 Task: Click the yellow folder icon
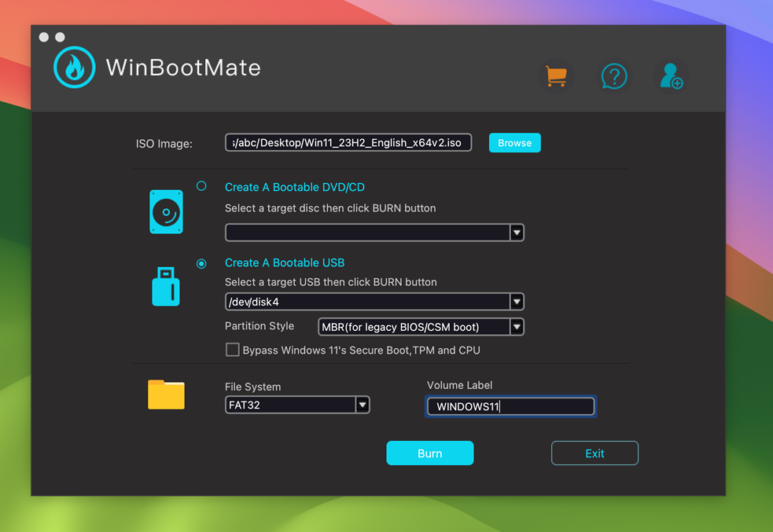(x=165, y=394)
